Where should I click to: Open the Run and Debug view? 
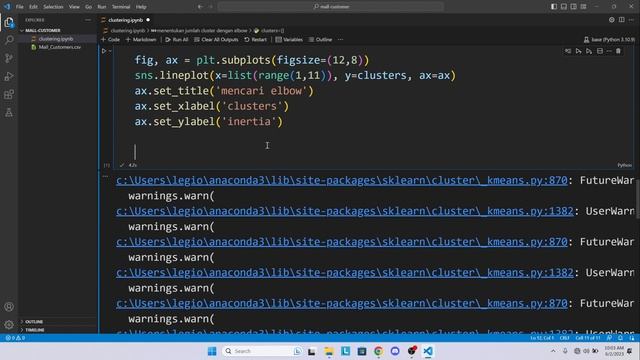click(9, 76)
